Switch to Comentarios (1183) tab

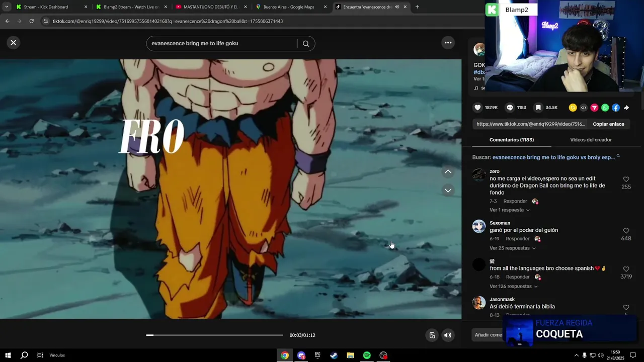pos(512,140)
